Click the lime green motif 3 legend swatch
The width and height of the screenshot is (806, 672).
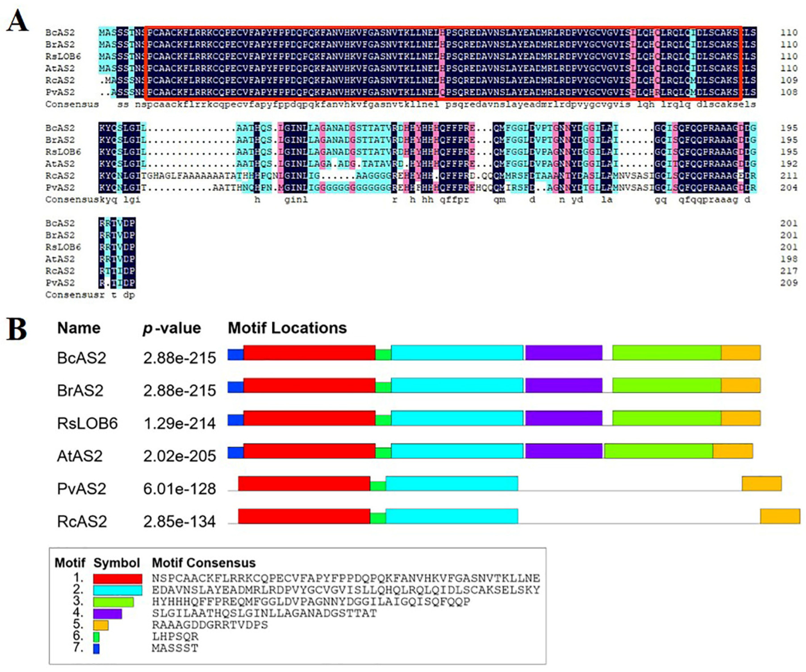point(113,602)
